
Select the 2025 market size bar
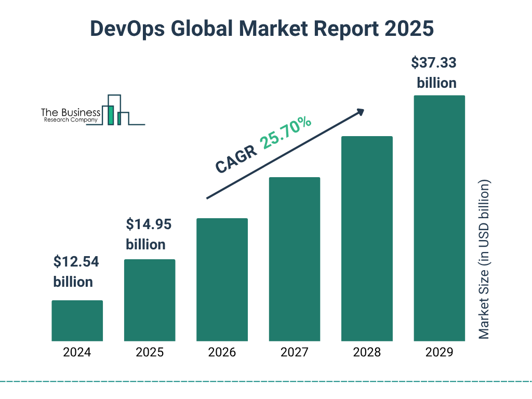pyautogui.click(x=149, y=300)
